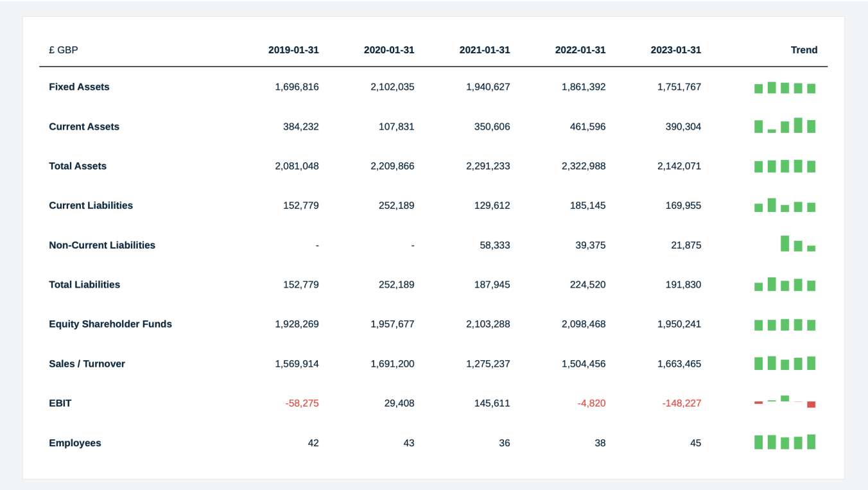This screenshot has height=490, width=868.
Task: Click Current Liabilities value 129,612
Action: click(492, 206)
